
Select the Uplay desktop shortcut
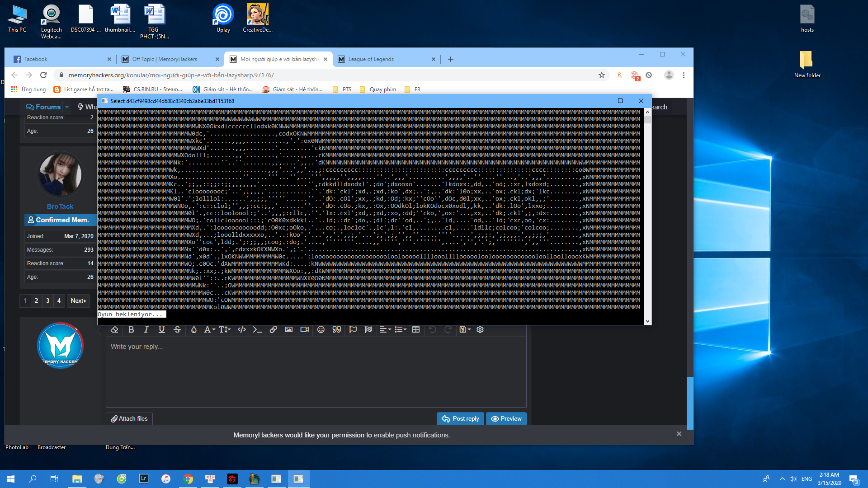(223, 19)
